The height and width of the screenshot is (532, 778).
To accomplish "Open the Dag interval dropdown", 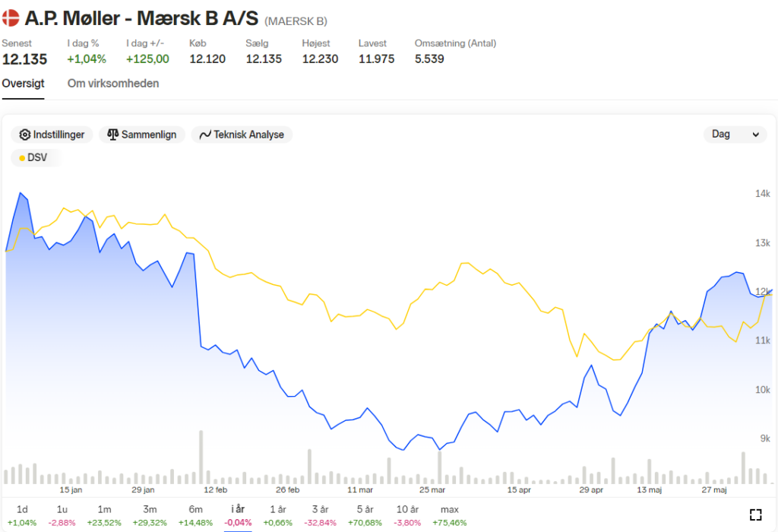I will [x=735, y=134].
